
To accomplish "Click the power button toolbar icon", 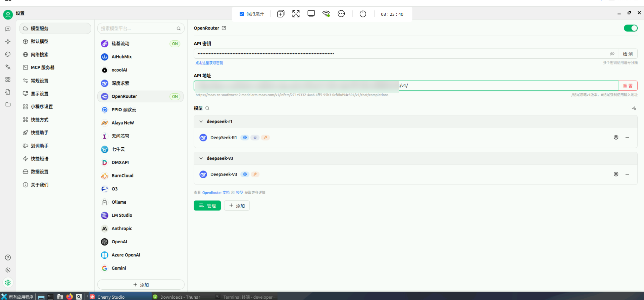I will (363, 14).
